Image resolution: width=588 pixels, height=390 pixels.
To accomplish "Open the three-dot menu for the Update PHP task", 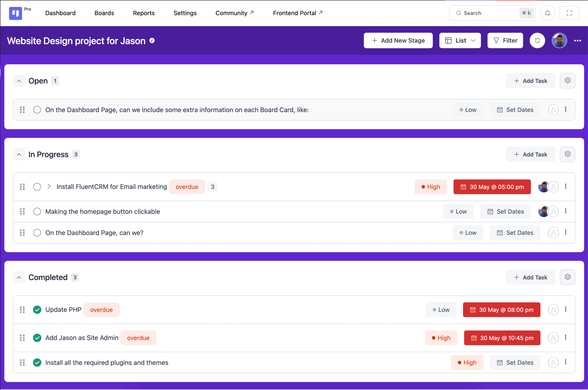I will point(566,309).
